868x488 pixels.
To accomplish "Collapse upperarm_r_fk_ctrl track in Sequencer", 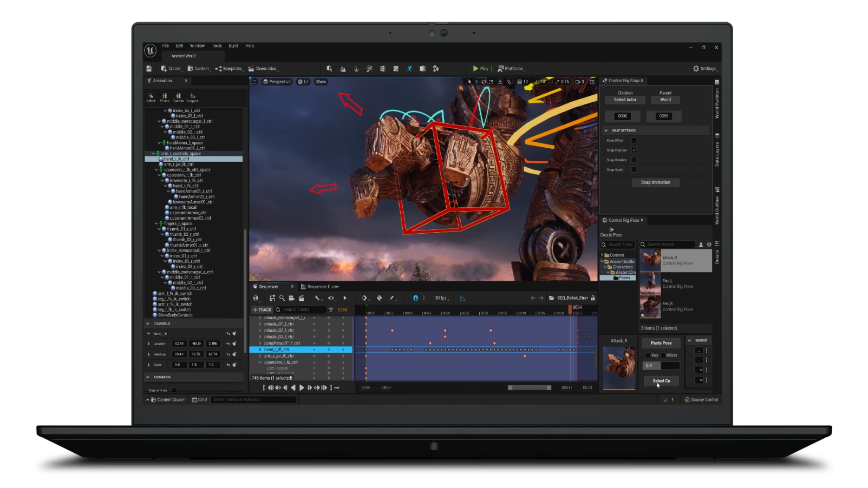I will click(260, 362).
